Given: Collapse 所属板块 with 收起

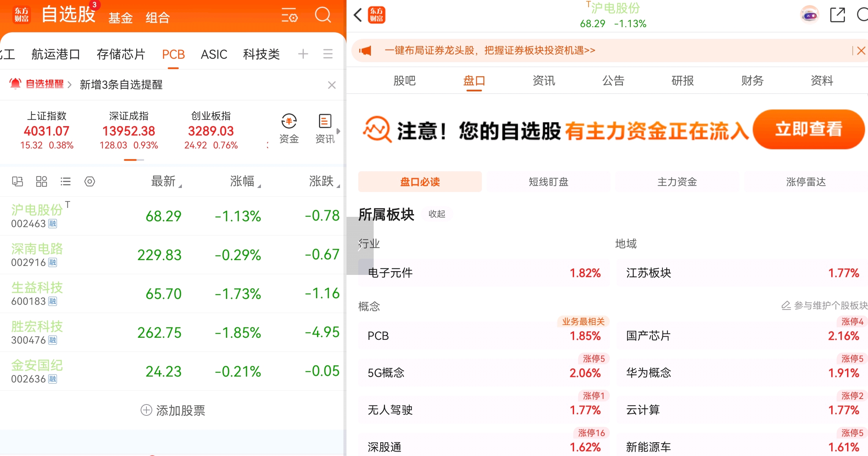Looking at the screenshot, I should (x=437, y=214).
